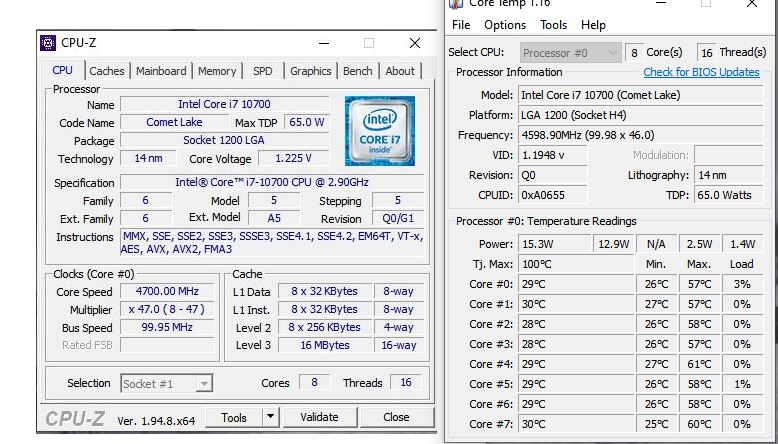
Task: Click the Name field Intel Core i7 10700
Action: [x=224, y=104]
